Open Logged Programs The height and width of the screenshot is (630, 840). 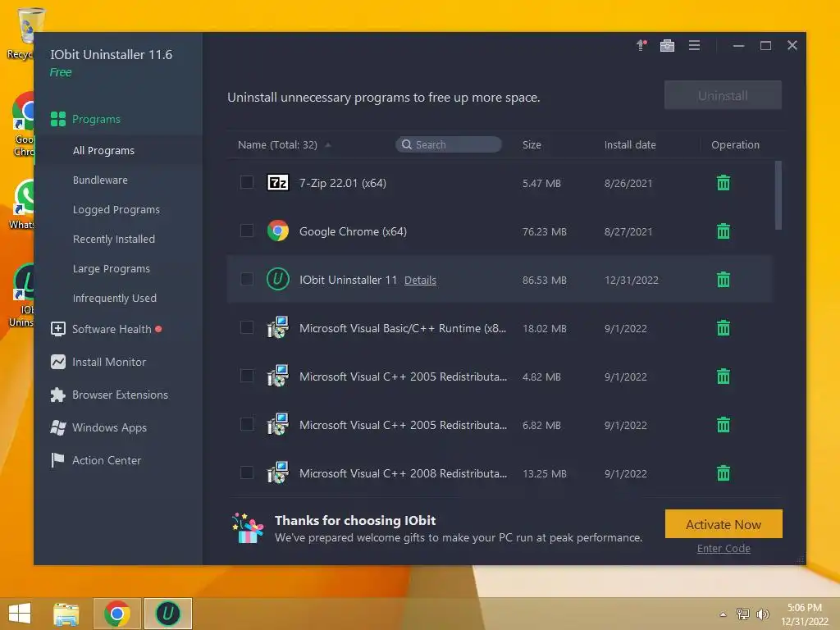click(x=116, y=209)
